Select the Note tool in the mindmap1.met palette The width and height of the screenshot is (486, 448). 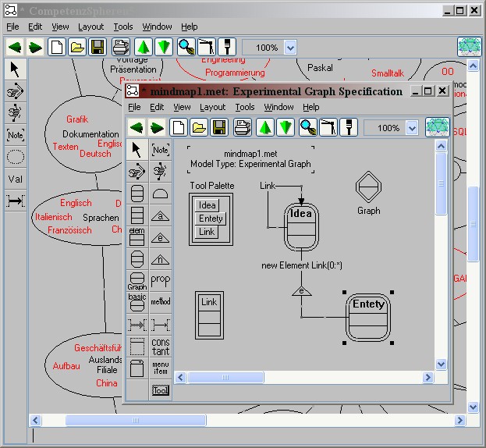[161, 150]
